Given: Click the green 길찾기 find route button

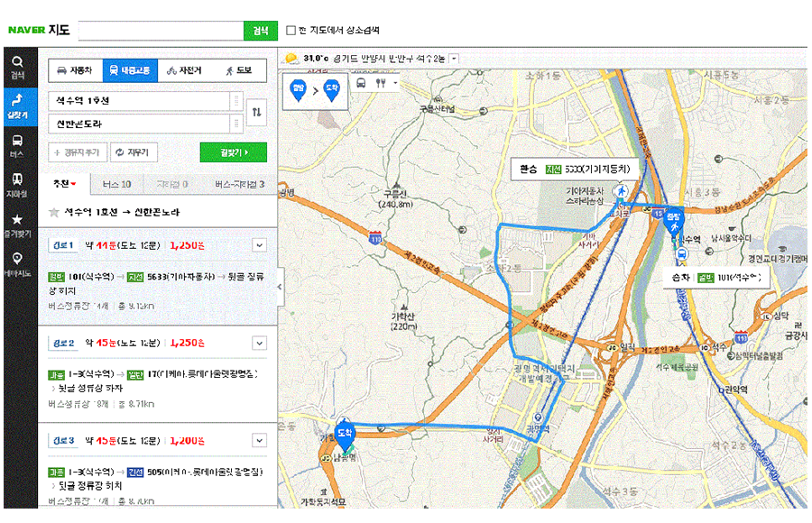Looking at the screenshot, I should pyautogui.click(x=234, y=152).
